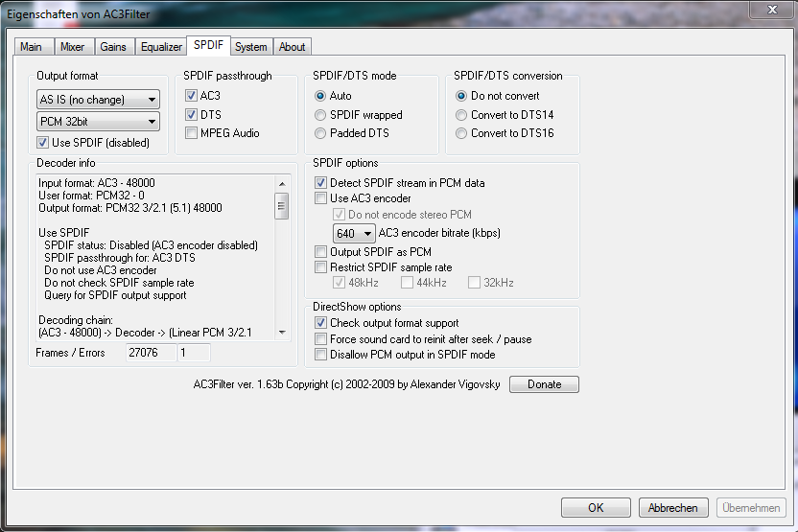Confirm with the OK button

pos(596,508)
